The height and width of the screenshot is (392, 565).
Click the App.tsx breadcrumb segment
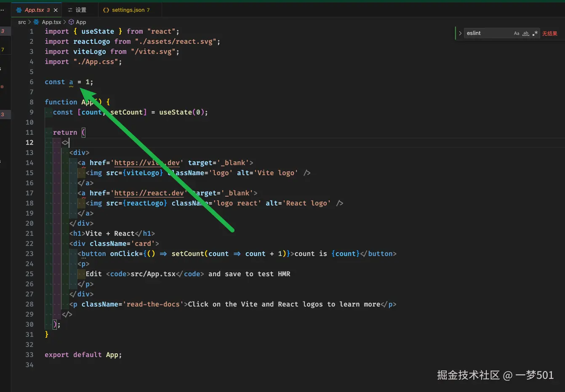coord(51,22)
